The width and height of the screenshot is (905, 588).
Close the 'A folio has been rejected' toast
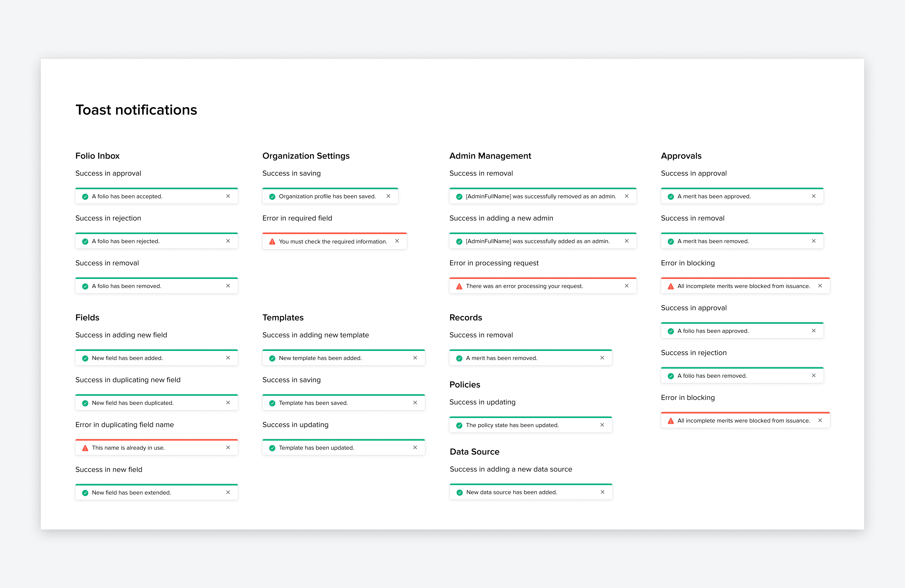(228, 241)
